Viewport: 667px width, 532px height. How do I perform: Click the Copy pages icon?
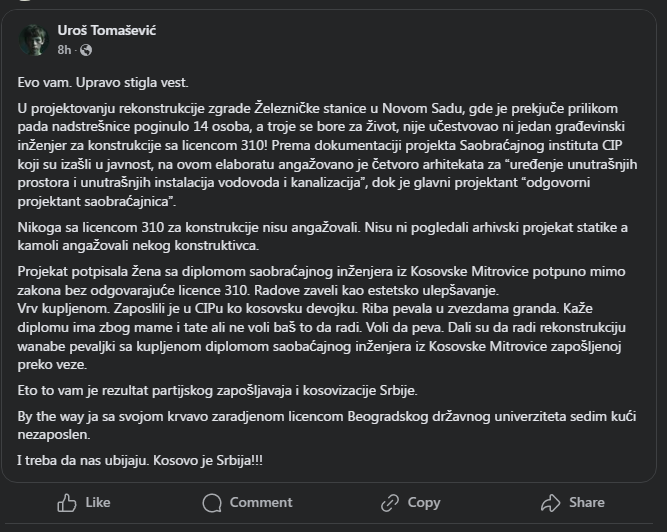click(x=388, y=502)
